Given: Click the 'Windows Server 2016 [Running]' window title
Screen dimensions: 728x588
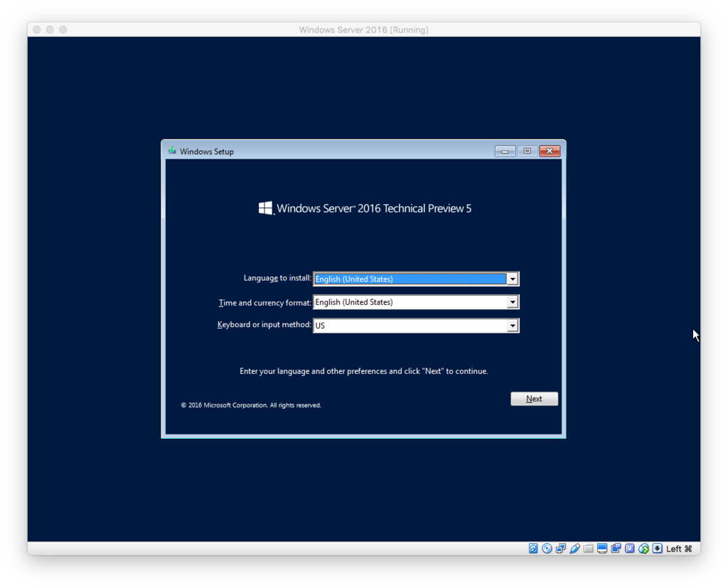Looking at the screenshot, I should [363, 30].
